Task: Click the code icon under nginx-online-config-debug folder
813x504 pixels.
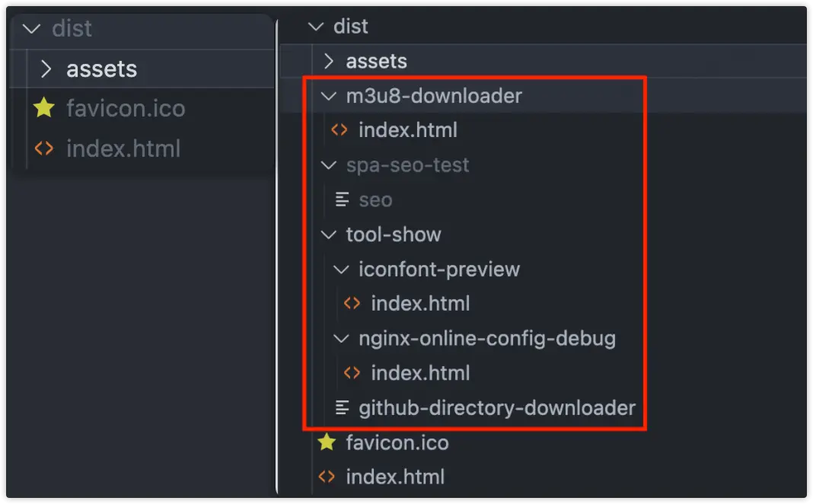Action: coord(352,373)
